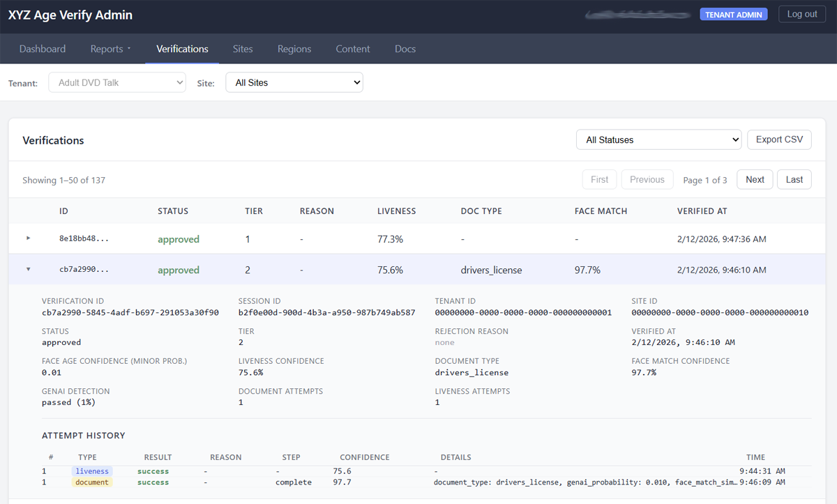Click the TENANT ADMIN badge

(x=734, y=15)
